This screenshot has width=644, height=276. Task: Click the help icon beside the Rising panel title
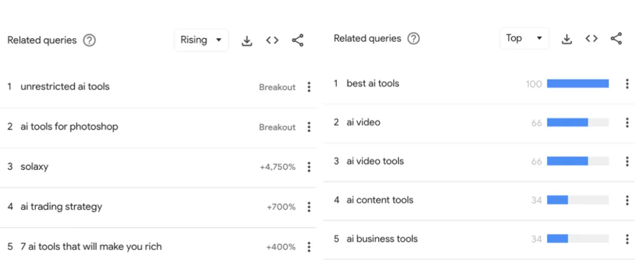89,41
